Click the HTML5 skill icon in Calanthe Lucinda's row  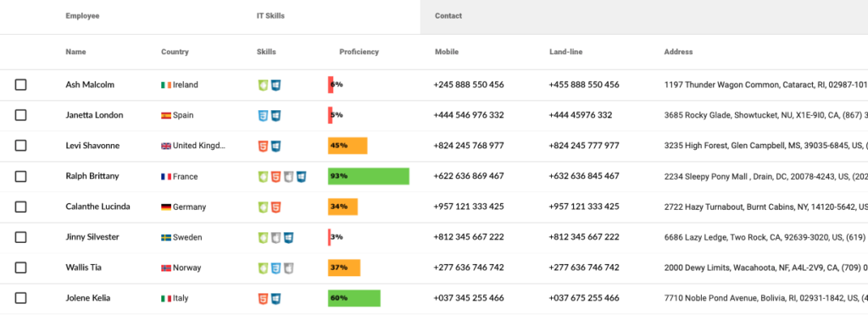pyautogui.click(x=275, y=207)
